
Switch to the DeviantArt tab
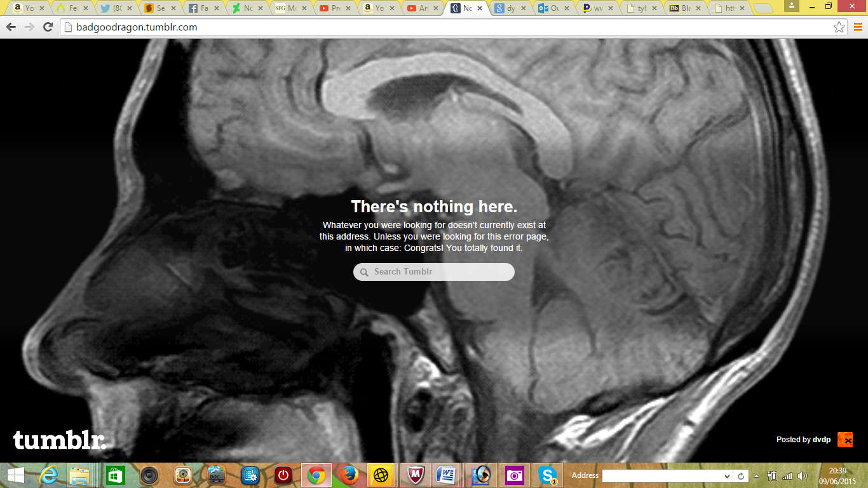pyautogui.click(x=248, y=8)
